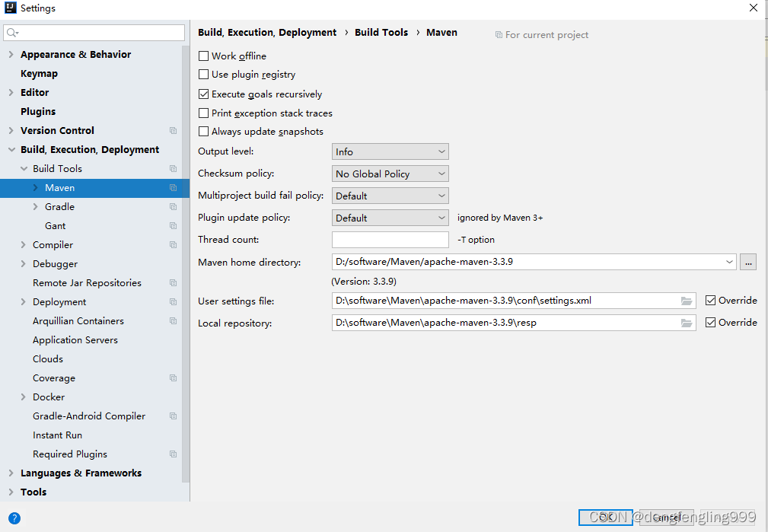
Task: Click the IntelliJ IDEA logo in title bar
Action: (x=10, y=8)
